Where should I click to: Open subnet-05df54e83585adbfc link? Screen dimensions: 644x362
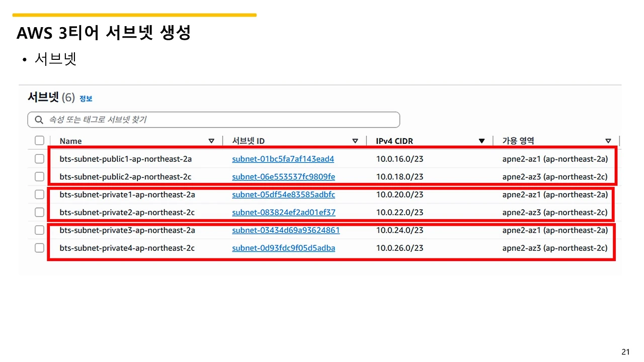(x=283, y=195)
